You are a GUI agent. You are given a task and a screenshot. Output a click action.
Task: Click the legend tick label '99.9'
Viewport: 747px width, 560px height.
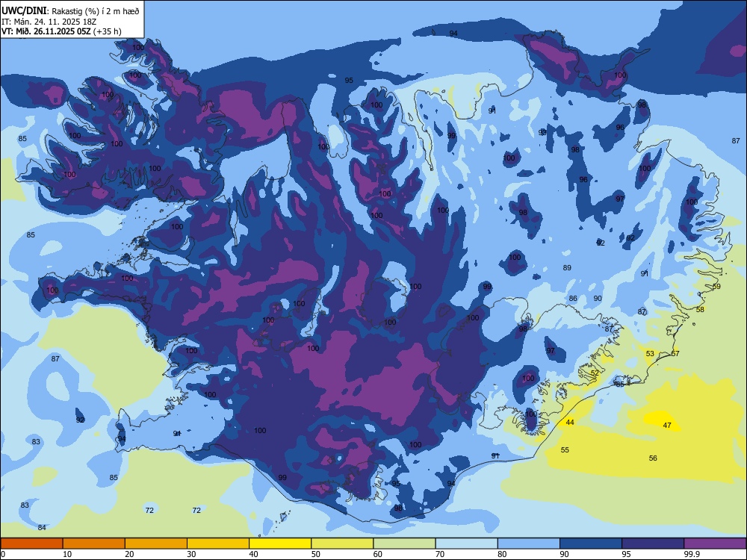tap(692, 554)
